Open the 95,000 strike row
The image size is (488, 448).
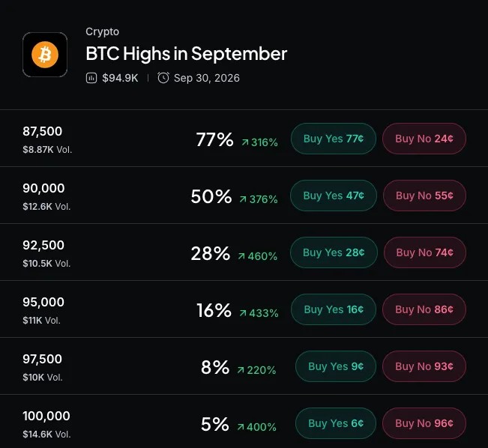(244, 309)
